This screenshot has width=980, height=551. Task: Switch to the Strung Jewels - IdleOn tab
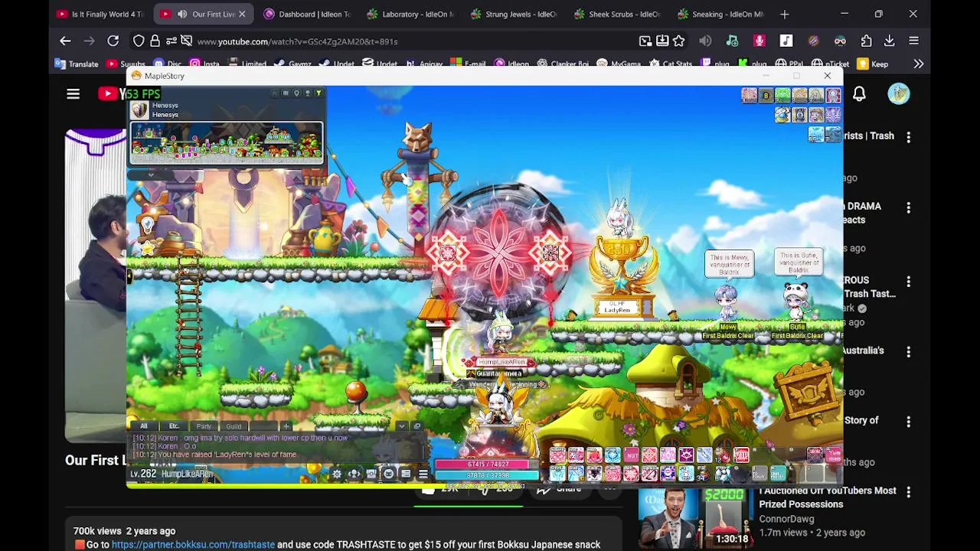(514, 14)
